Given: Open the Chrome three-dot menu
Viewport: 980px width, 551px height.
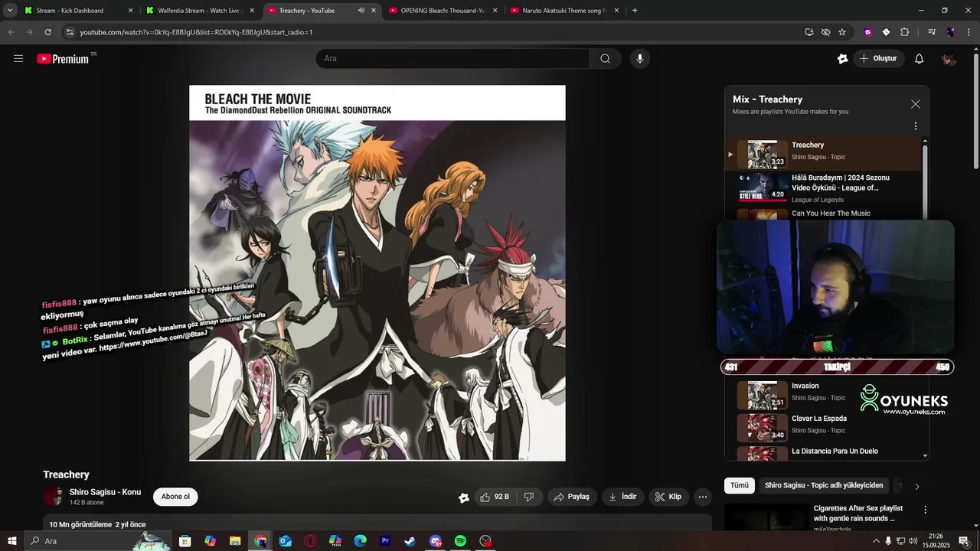Looking at the screenshot, I should pos(969,32).
